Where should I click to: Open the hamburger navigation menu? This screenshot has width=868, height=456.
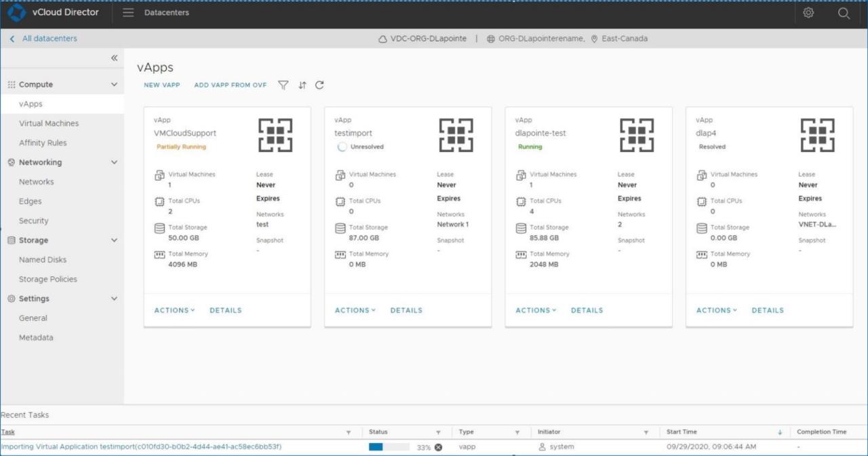click(x=128, y=12)
